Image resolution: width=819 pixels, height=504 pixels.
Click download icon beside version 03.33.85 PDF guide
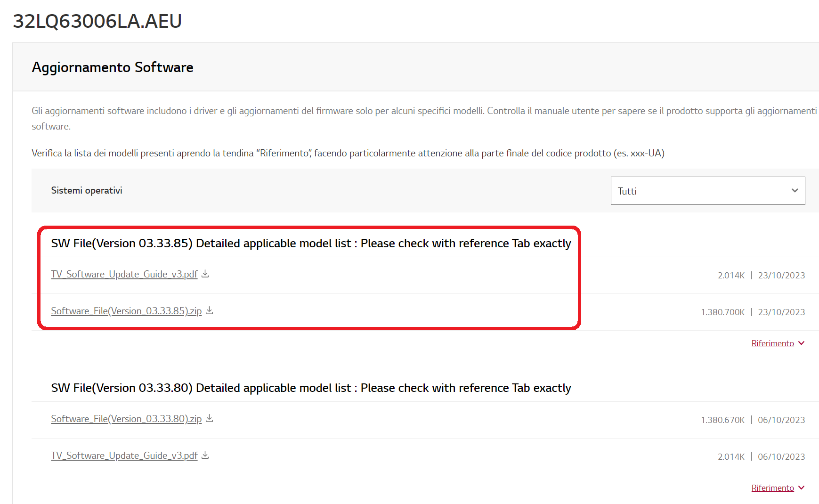(205, 274)
